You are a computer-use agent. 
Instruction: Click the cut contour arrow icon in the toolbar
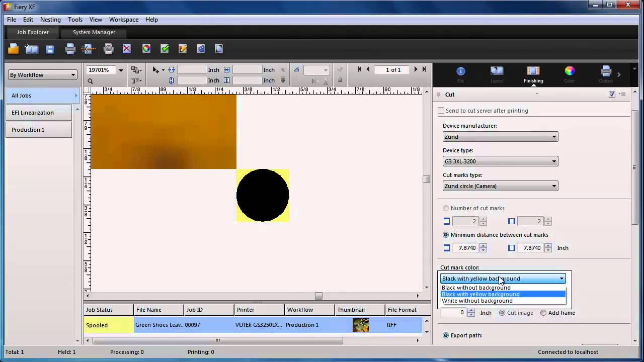pos(89,49)
